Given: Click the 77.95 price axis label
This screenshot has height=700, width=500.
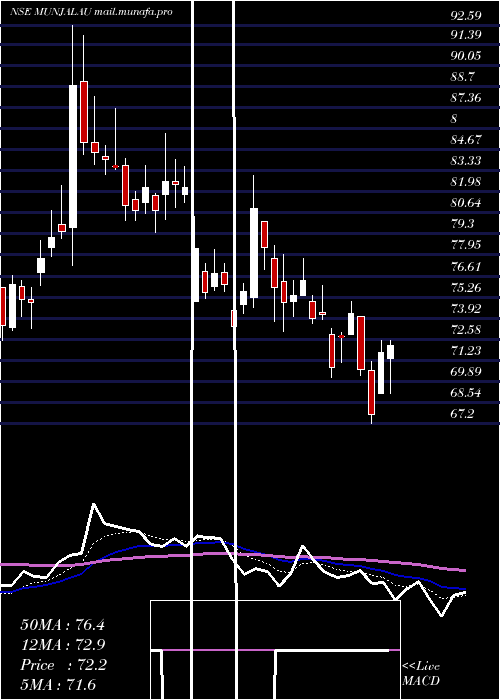Looking at the screenshot, I should [x=466, y=245].
